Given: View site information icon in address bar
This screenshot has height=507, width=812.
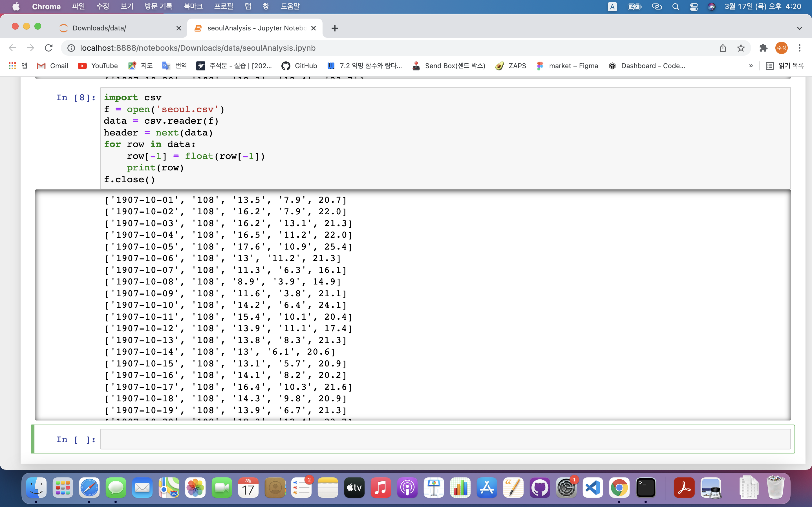Looking at the screenshot, I should coord(71,48).
